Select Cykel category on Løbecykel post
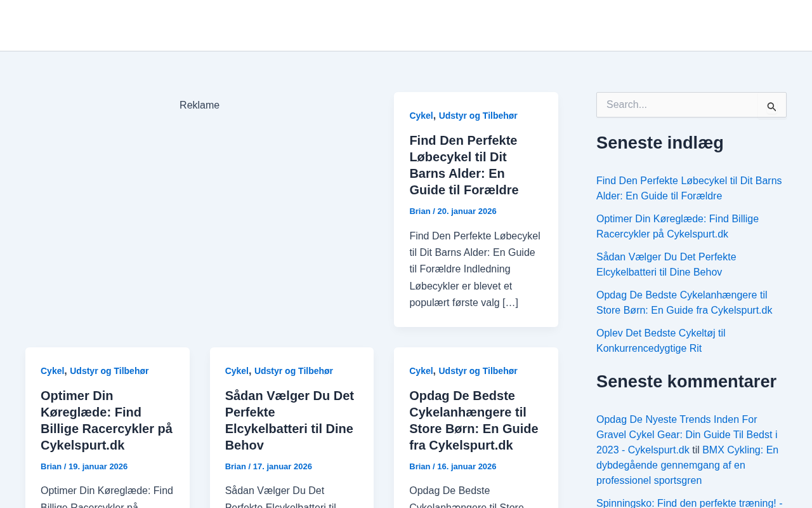 click(421, 116)
